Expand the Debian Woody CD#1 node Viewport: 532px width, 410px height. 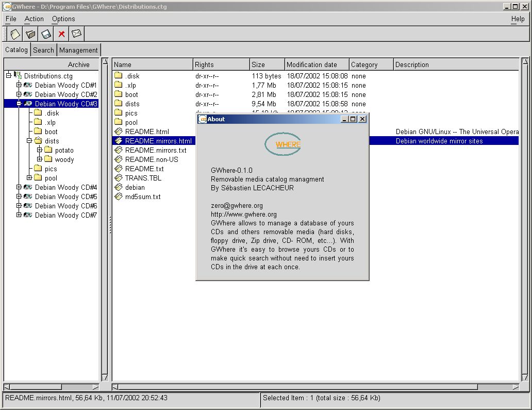[x=19, y=85]
